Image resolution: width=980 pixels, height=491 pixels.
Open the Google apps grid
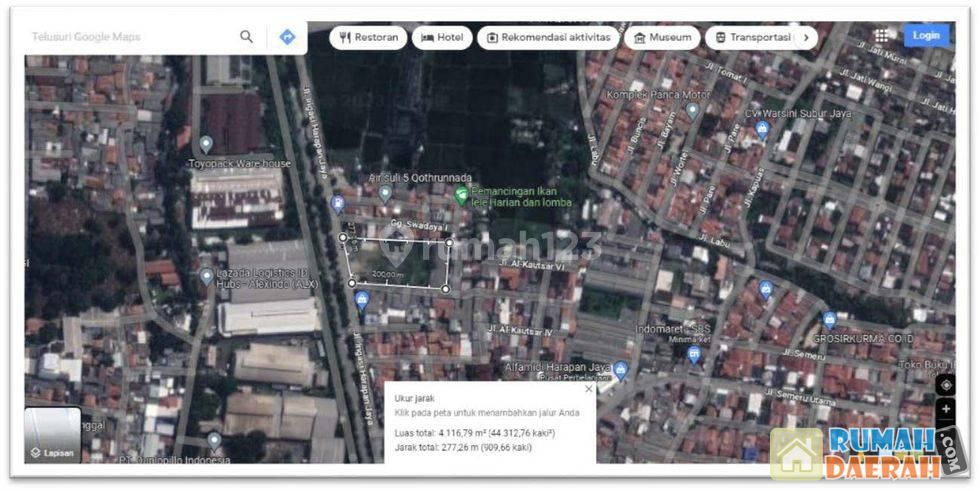point(881,35)
